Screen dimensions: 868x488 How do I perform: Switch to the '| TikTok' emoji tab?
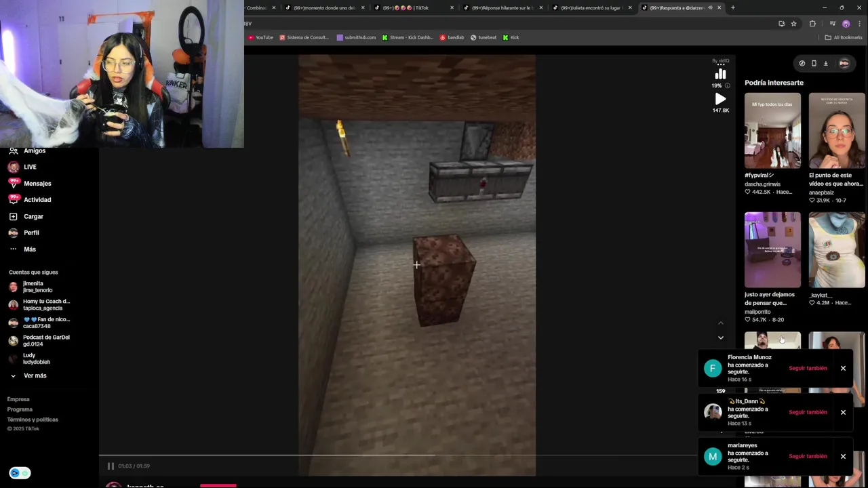[412, 7]
